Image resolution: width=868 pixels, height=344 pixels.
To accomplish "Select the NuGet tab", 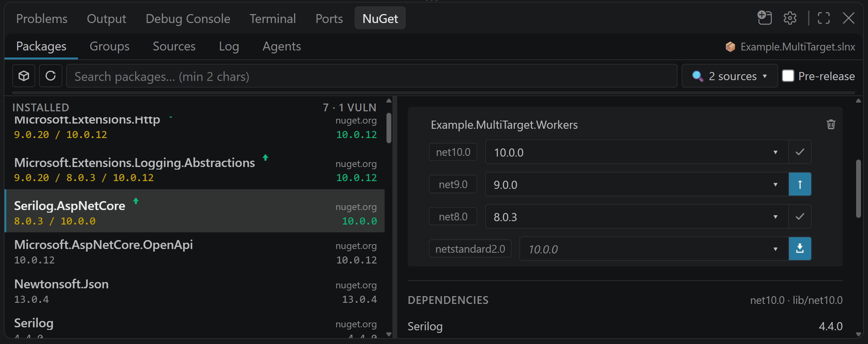I will click(380, 19).
